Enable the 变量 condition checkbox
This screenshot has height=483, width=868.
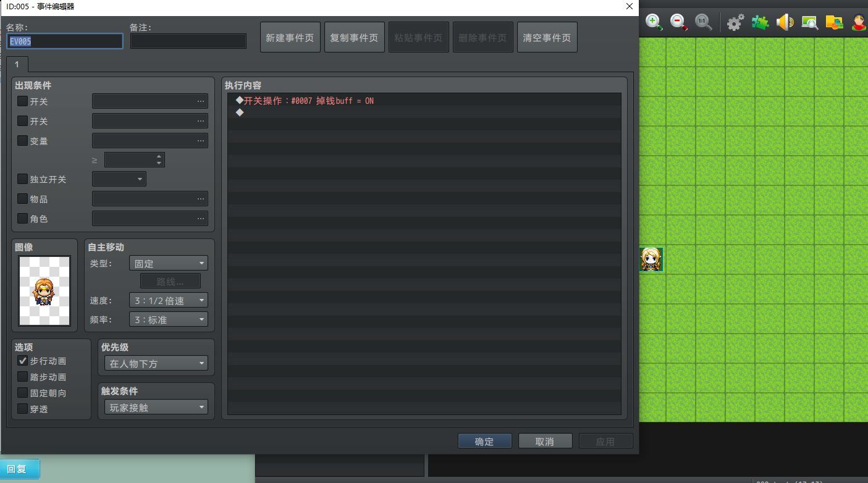22,141
